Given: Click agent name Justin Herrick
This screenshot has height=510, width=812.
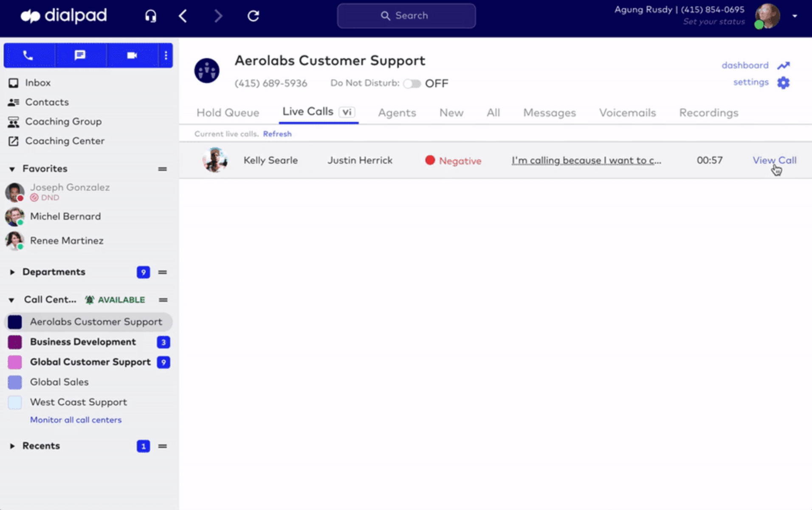Looking at the screenshot, I should pos(360,160).
